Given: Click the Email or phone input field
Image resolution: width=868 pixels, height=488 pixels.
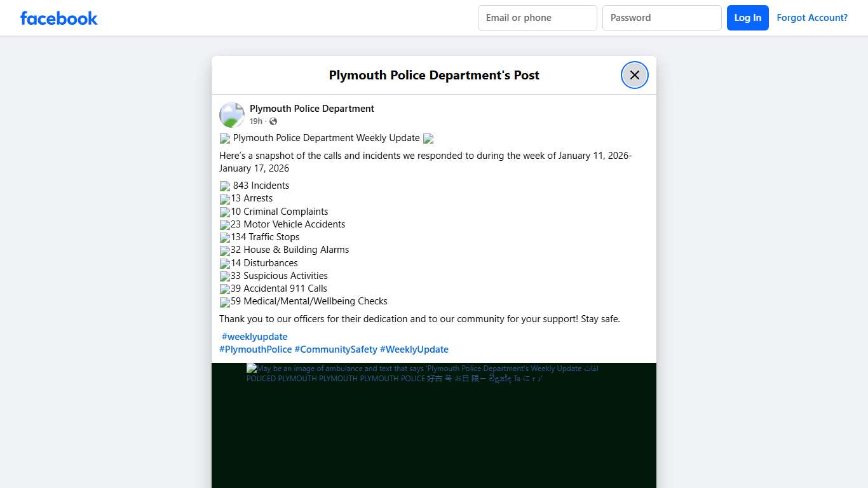Looking at the screenshot, I should [537, 17].
